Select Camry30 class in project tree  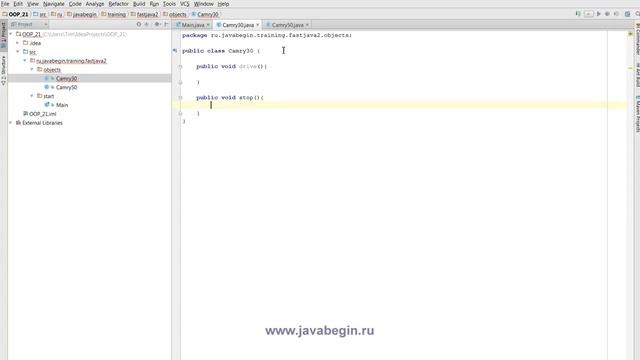coord(66,78)
